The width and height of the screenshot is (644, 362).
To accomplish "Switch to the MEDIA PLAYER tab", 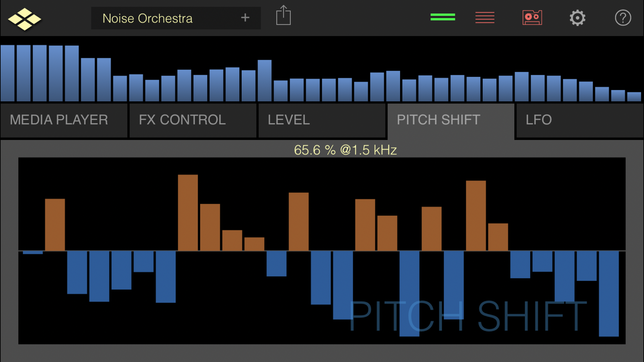I will (x=64, y=120).
